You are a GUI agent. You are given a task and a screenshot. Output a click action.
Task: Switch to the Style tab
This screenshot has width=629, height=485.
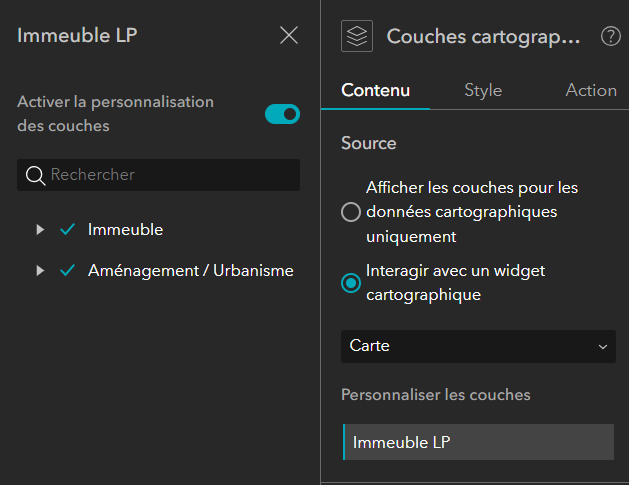pos(483,90)
